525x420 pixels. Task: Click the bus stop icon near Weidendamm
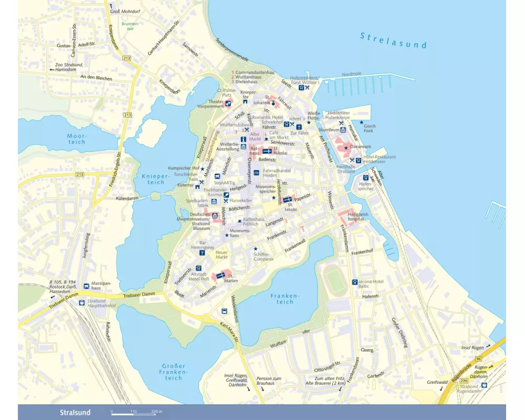224,311
